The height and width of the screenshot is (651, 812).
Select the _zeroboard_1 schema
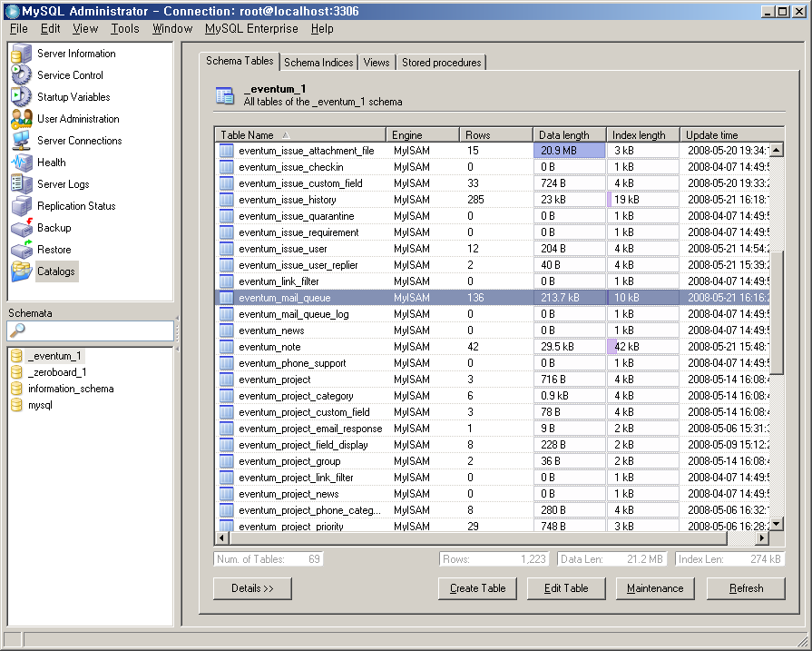point(57,372)
